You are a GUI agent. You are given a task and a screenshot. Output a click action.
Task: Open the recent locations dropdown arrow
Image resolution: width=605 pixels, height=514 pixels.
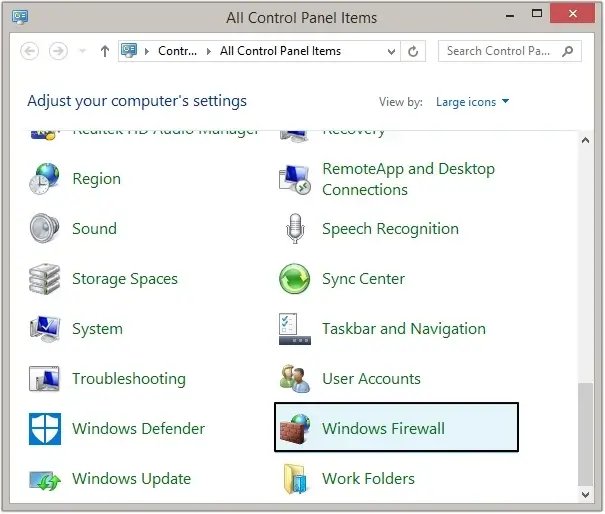point(82,51)
